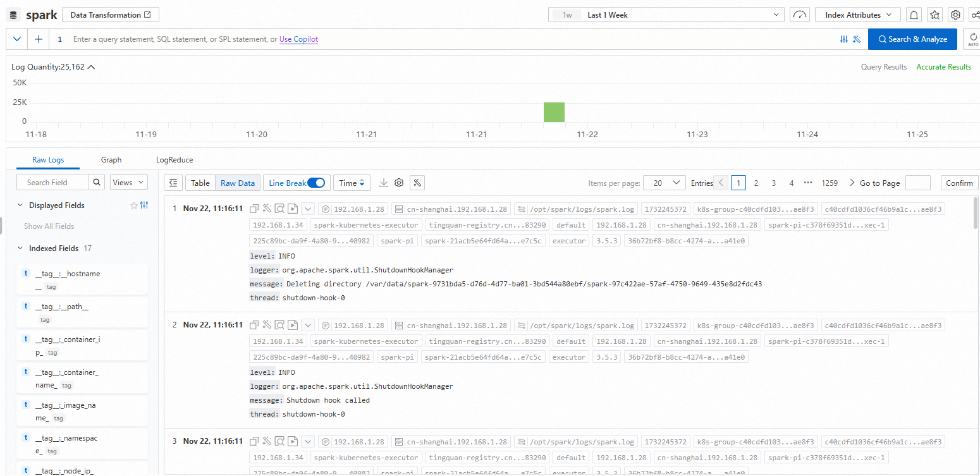Open the Last 1 Week time range dropdown

click(x=666, y=15)
